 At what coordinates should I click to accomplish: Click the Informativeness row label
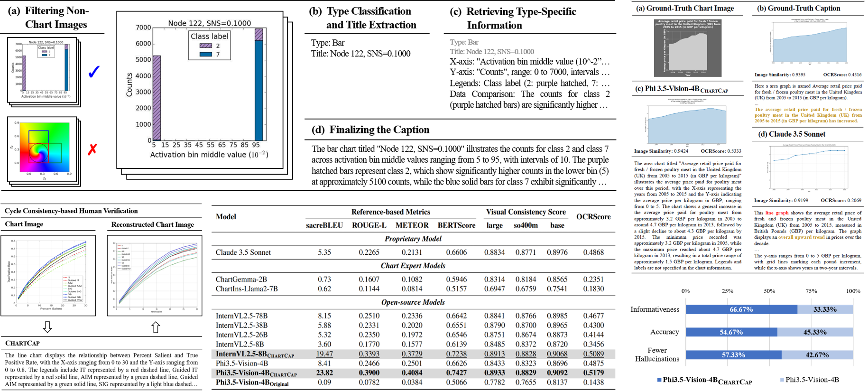point(655,309)
